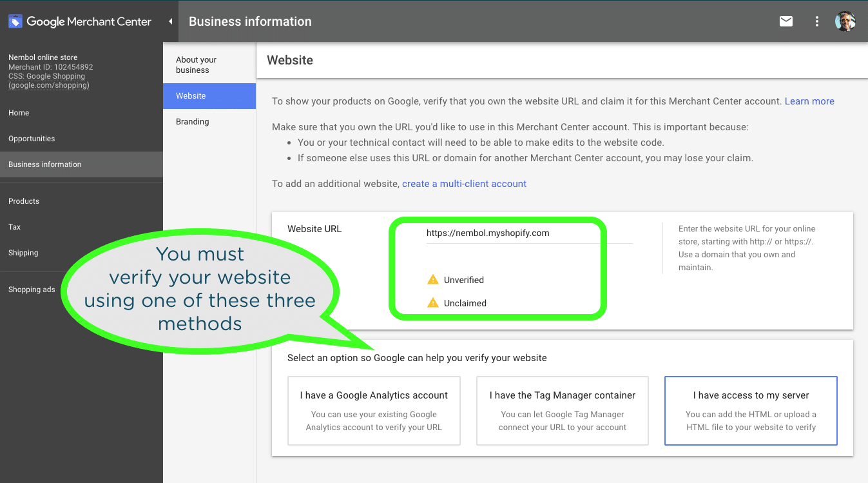Click the Website section heading

click(290, 60)
